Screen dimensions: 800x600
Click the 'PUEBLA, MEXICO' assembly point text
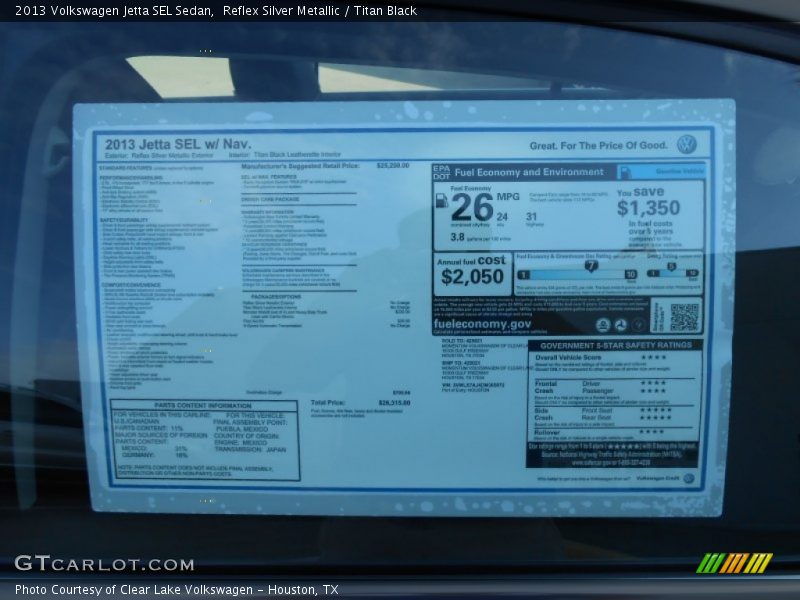pyautogui.click(x=241, y=429)
